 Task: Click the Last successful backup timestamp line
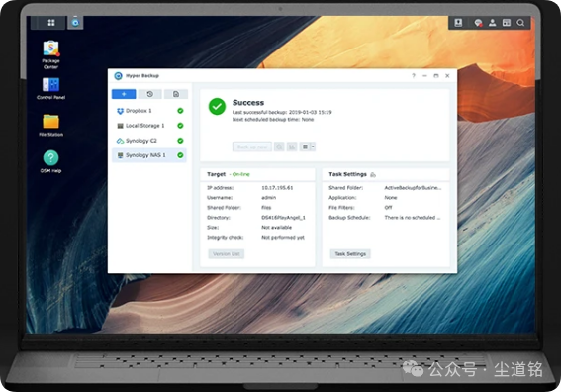pyautogui.click(x=282, y=112)
